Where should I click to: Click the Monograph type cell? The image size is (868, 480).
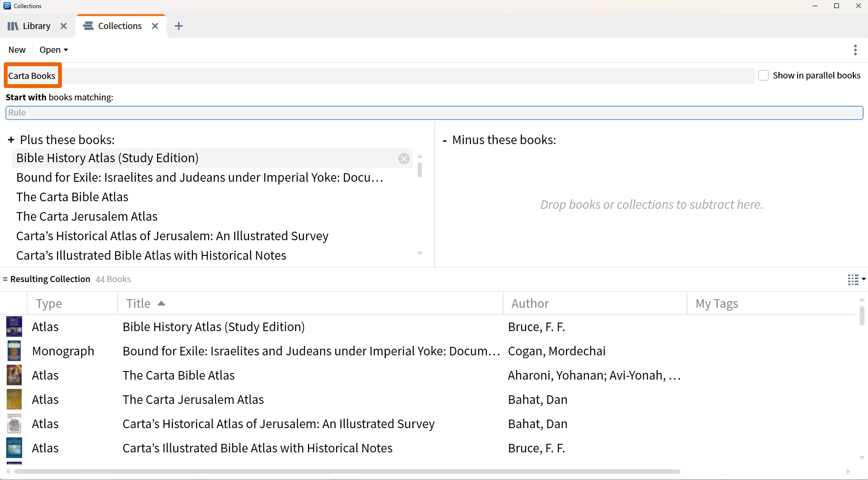[x=63, y=351]
